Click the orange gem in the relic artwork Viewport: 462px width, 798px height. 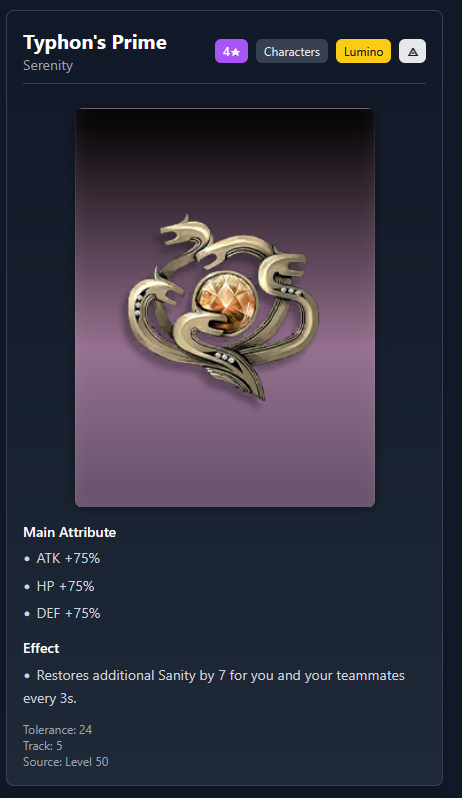click(x=225, y=297)
